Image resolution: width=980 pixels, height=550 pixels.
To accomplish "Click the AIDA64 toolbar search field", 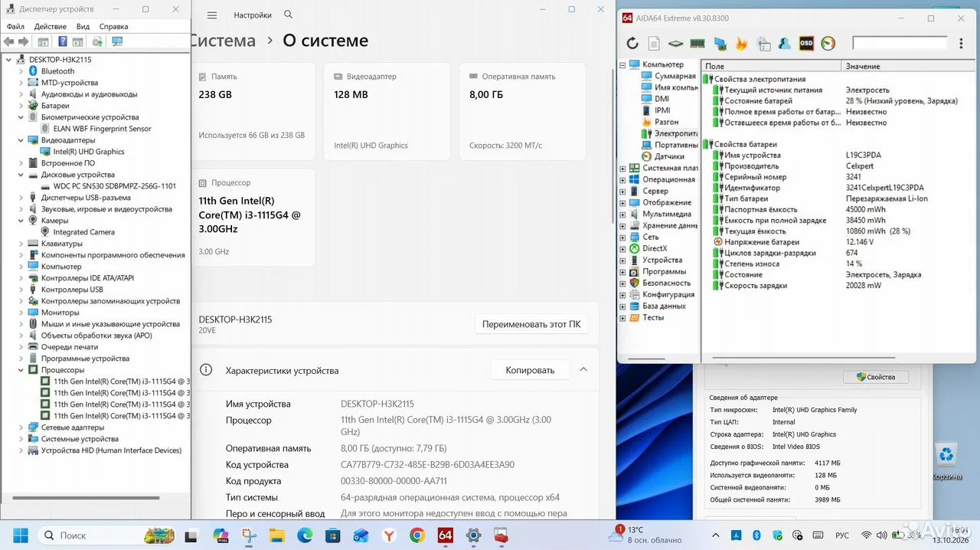I will pos(900,44).
